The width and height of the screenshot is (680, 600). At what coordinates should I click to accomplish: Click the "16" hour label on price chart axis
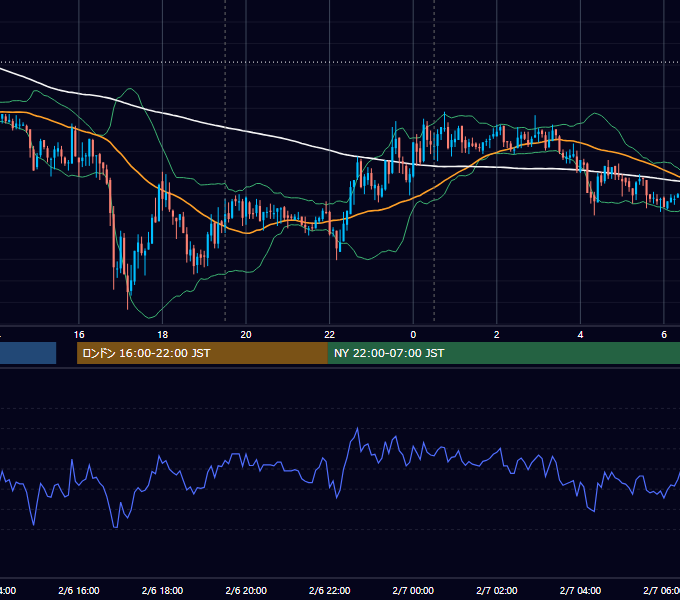click(79, 335)
